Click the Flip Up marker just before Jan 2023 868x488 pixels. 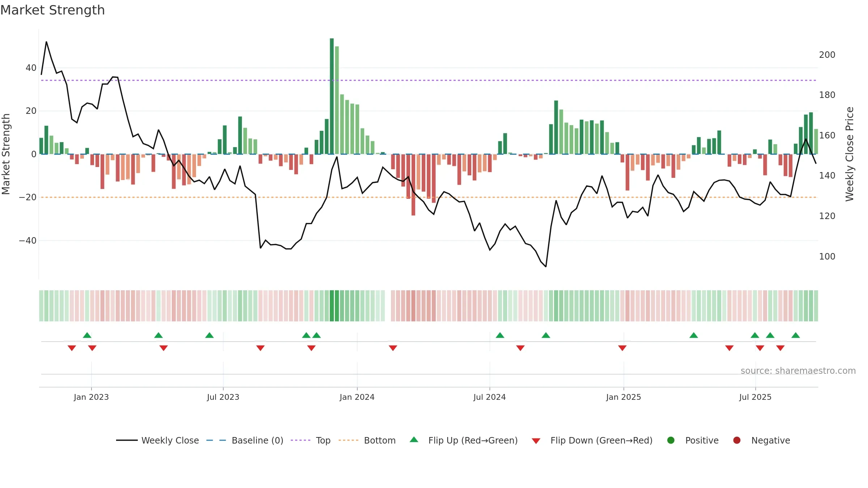87,335
